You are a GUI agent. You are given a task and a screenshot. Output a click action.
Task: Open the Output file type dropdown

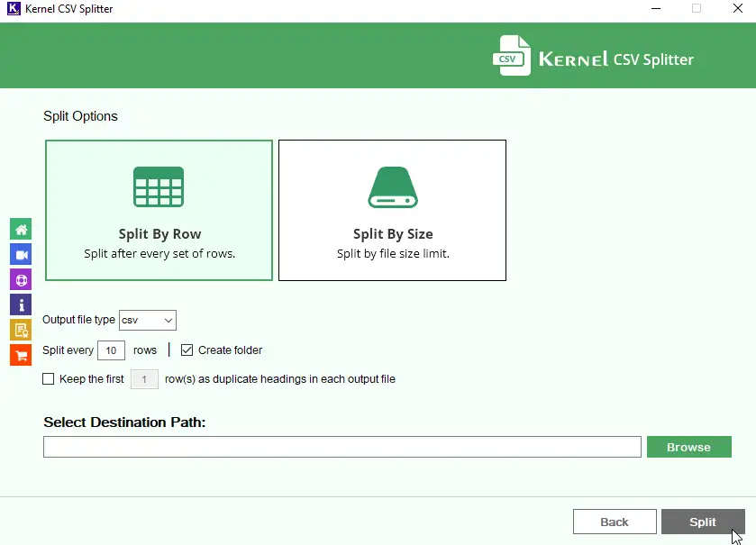tap(148, 321)
